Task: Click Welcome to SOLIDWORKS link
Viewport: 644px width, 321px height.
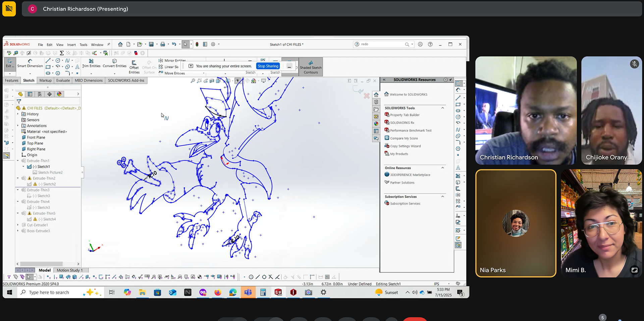Action: 408,95
